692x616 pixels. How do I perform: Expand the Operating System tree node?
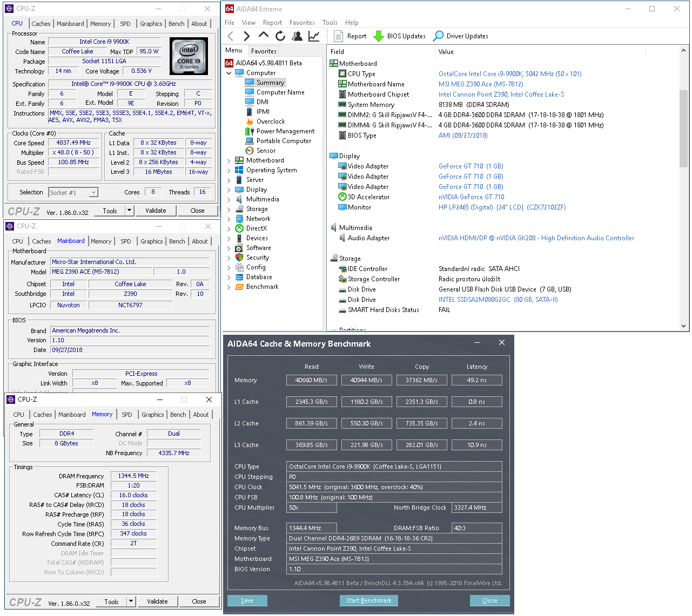point(229,170)
